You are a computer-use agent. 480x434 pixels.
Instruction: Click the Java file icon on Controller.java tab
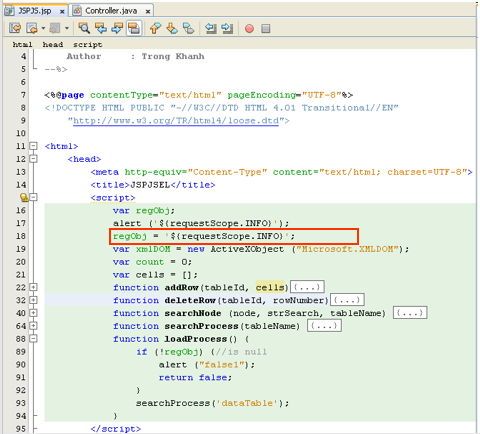(77, 11)
